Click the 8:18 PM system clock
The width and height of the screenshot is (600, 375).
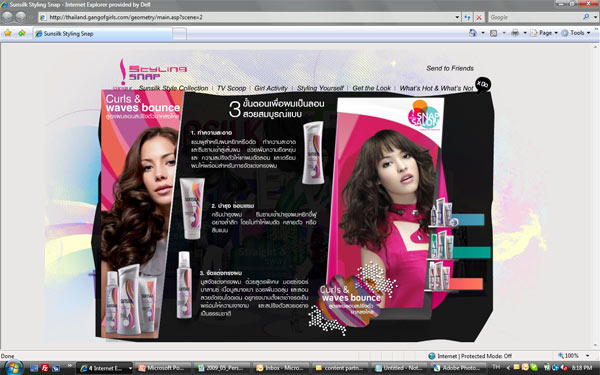pyautogui.click(x=581, y=368)
